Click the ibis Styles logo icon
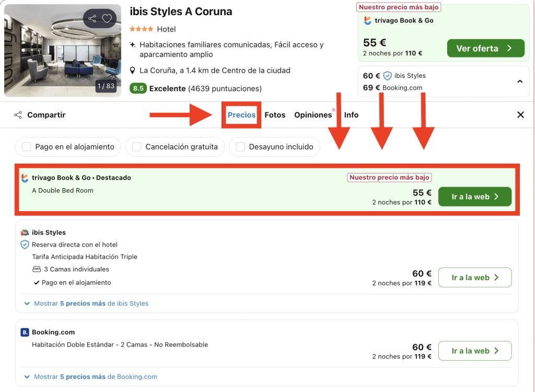 click(x=25, y=233)
